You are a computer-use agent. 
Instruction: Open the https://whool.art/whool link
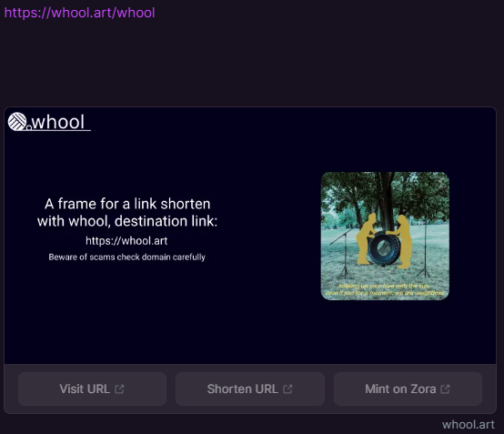[x=79, y=13]
